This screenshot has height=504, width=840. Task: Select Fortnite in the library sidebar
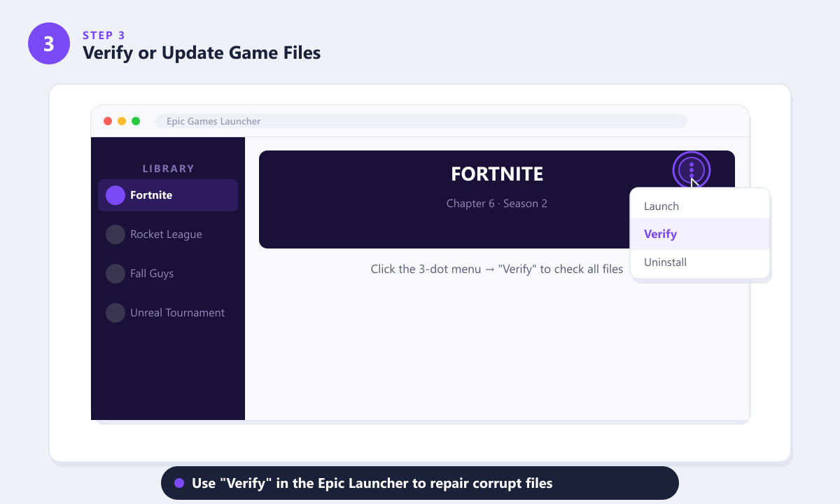[x=168, y=195]
